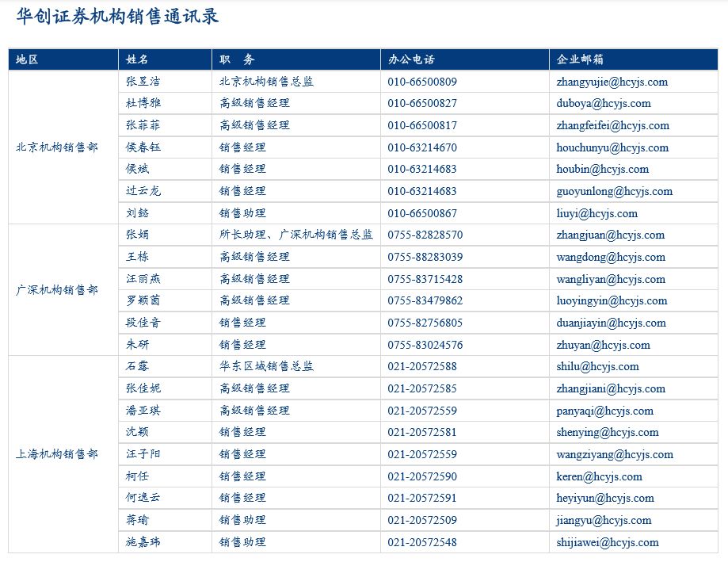Click the name 柯任

137,476
